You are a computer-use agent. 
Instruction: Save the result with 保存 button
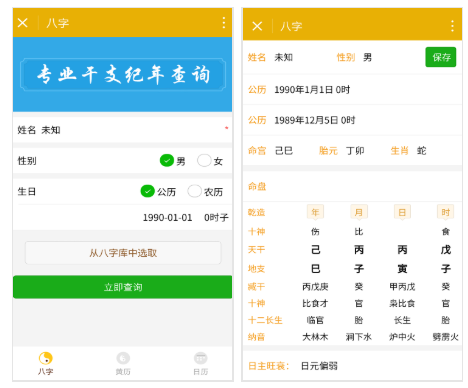(441, 57)
